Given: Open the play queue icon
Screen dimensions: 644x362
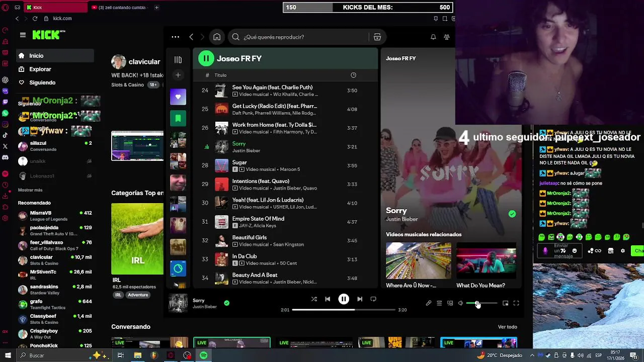Looking at the screenshot, I should pyautogui.click(x=439, y=303).
